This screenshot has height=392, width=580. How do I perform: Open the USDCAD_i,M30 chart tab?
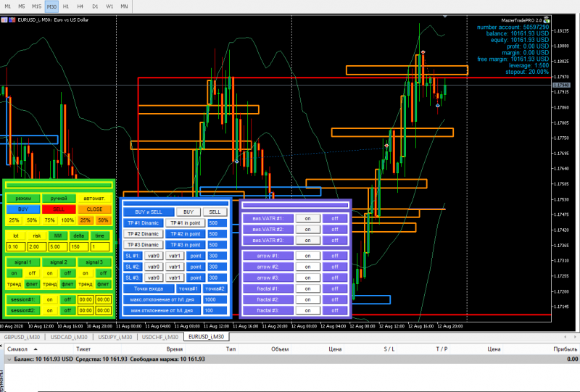pos(69,337)
